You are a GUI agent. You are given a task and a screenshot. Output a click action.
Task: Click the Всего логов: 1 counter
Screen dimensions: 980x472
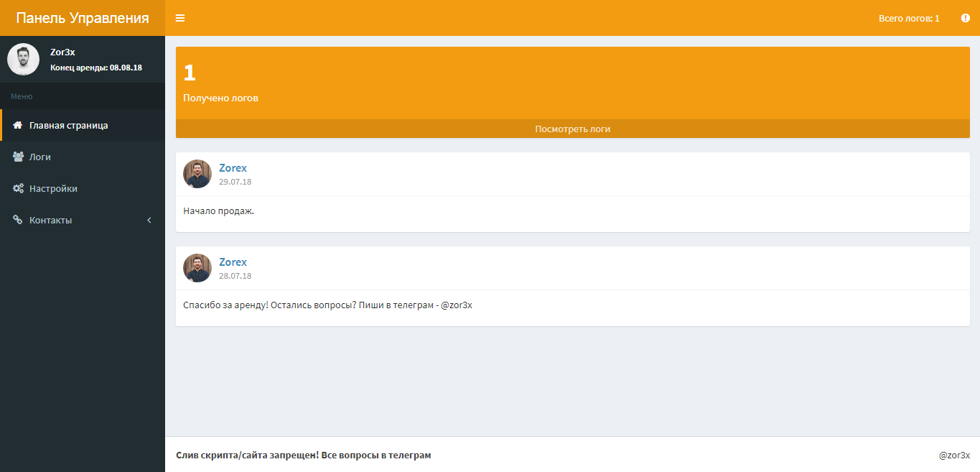(909, 18)
